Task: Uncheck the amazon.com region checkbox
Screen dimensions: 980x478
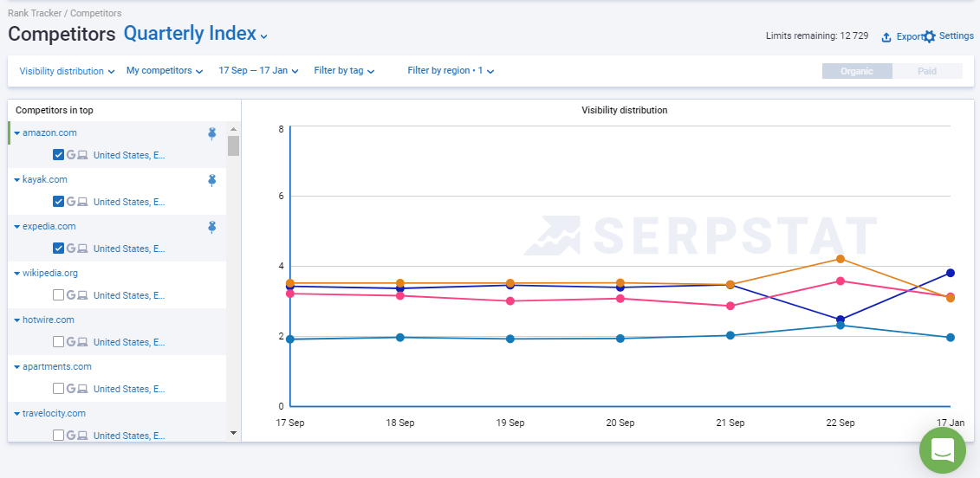Action: [x=59, y=155]
